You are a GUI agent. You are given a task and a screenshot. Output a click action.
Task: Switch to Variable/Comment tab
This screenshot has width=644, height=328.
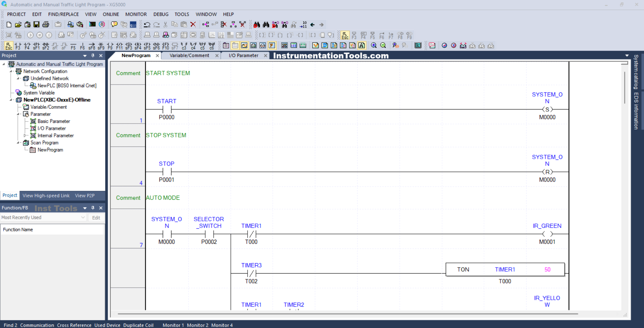pos(190,56)
